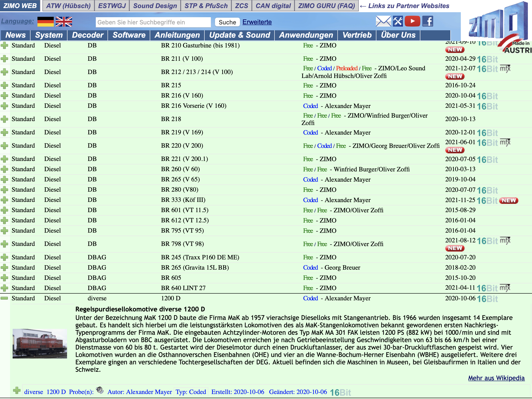The image size is (532, 399).
Task: Open the ZCS partner tab
Action: 241,6
